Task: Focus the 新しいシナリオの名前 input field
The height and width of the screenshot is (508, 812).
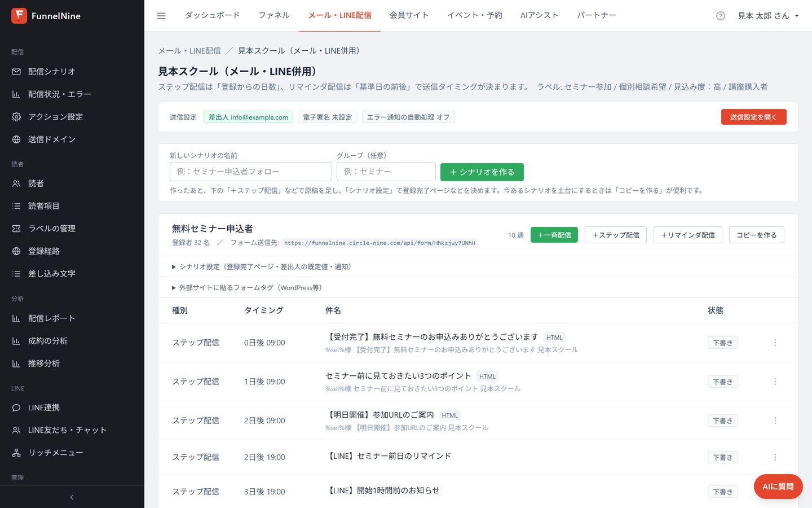Action: [251, 172]
